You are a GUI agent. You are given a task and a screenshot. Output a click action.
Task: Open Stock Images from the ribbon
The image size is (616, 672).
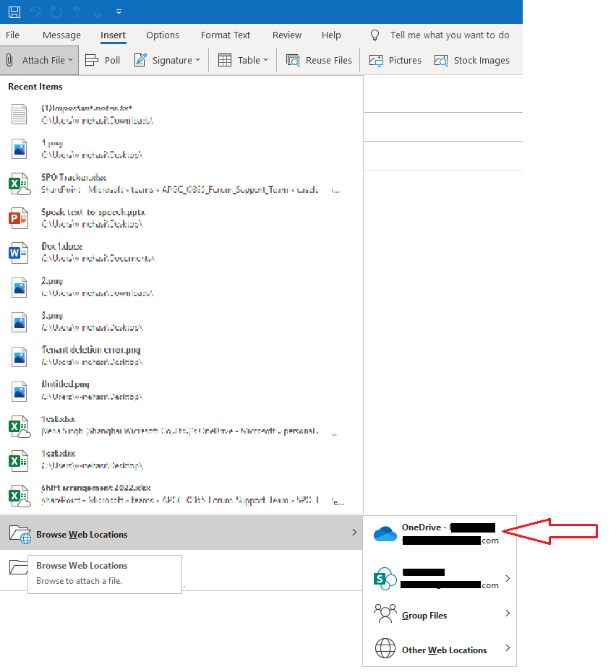[x=472, y=61]
